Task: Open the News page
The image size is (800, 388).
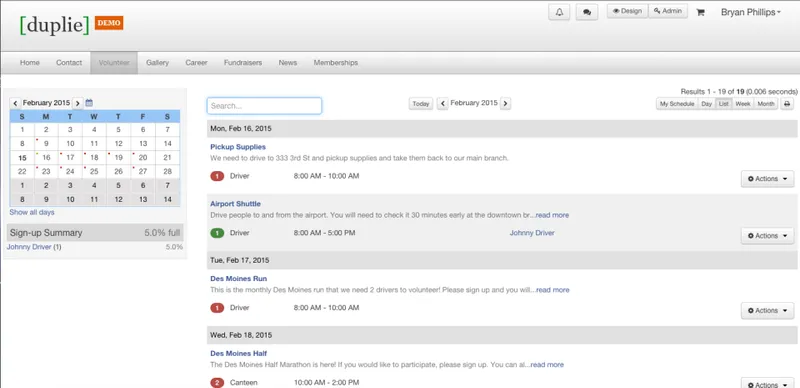Action: click(288, 62)
